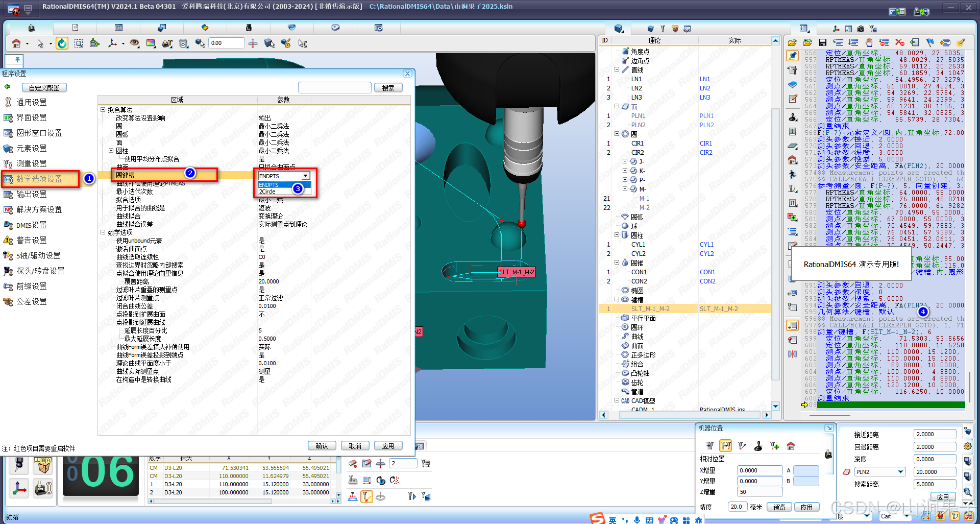Open the ENDPTS combo box

pos(284,176)
